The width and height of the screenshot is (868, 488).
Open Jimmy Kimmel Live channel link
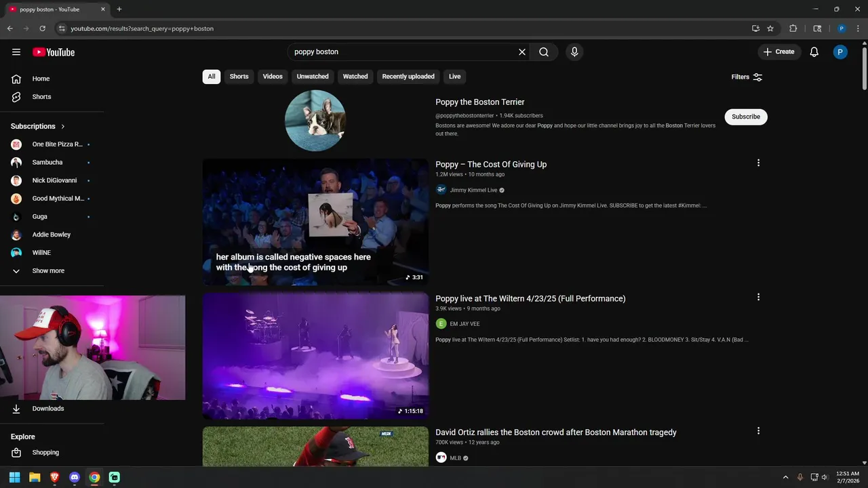click(473, 190)
